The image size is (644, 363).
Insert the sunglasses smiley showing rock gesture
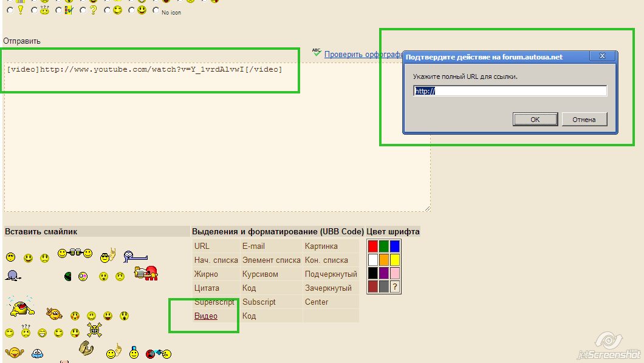pyautogui.click(x=108, y=256)
